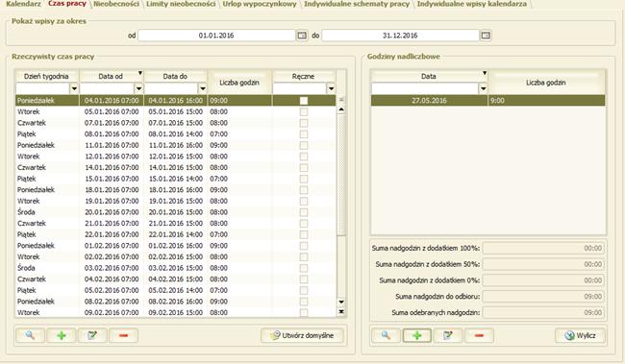Screen dimensions: 625x364
Task: Jump to bottom of work time list
Action: click(341, 312)
